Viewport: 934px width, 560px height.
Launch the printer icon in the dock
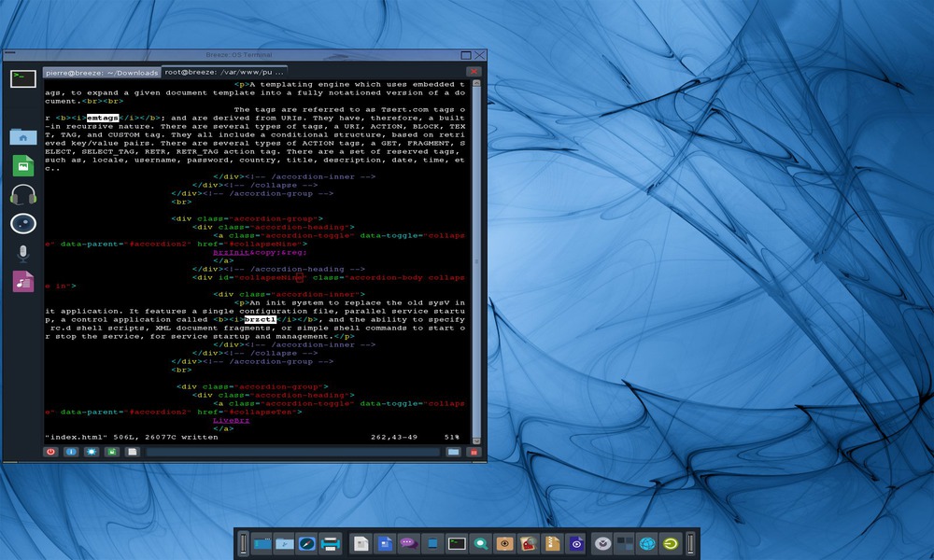pos(329,542)
